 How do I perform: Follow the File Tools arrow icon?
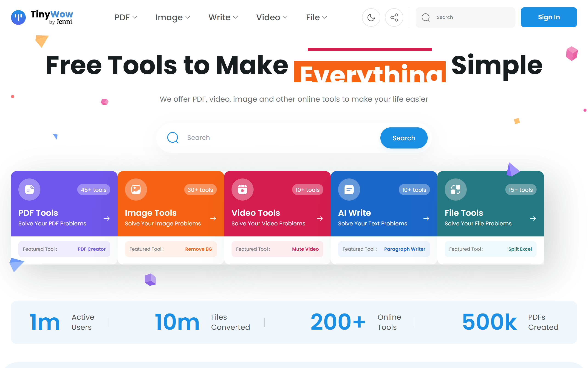[x=533, y=218]
